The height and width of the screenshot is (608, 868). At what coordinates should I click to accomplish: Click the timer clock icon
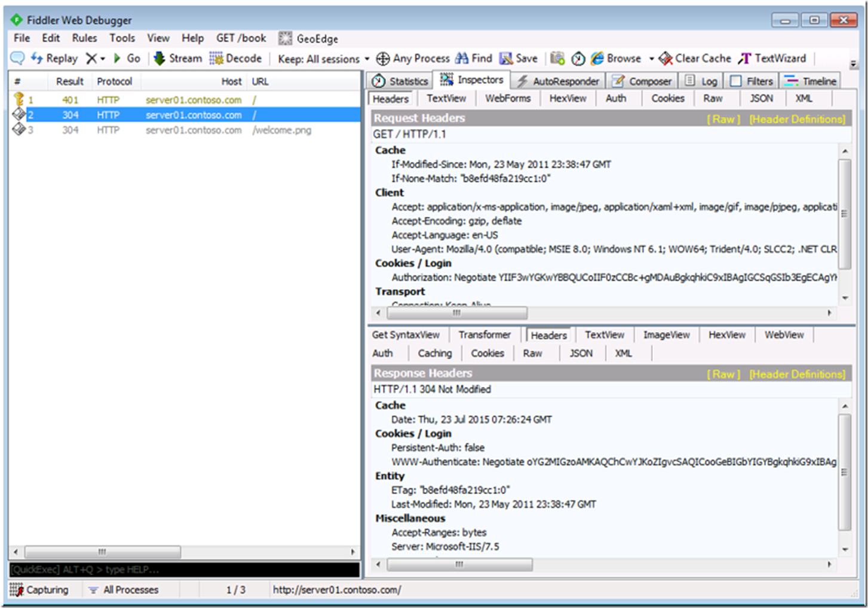[578, 59]
